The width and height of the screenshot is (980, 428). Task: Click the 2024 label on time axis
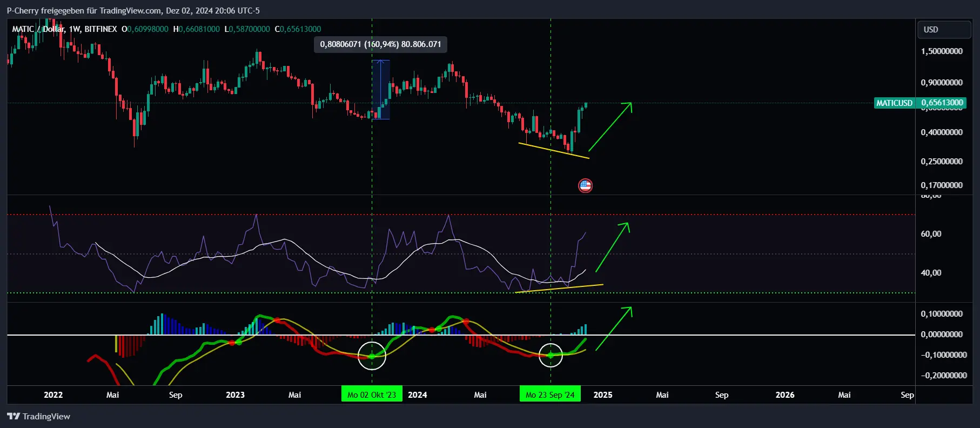pos(417,395)
